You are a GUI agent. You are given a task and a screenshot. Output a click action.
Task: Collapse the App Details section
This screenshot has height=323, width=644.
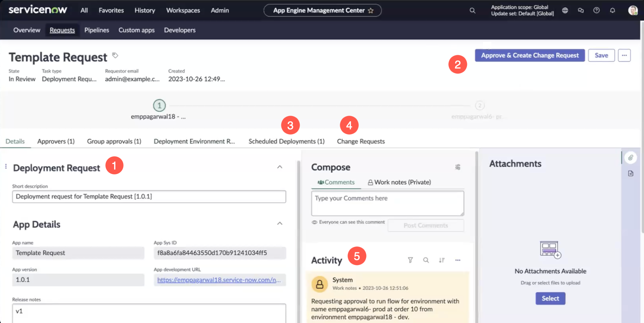click(280, 223)
